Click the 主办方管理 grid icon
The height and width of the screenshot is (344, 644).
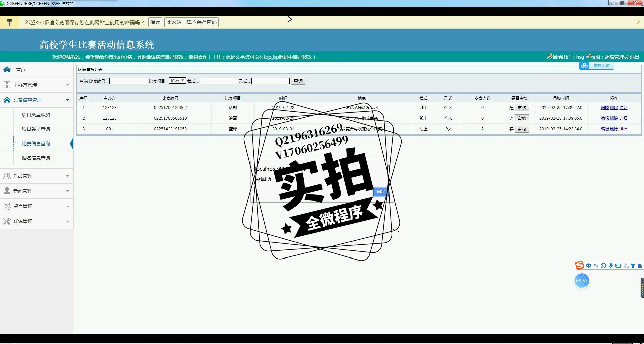click(7, 84)
